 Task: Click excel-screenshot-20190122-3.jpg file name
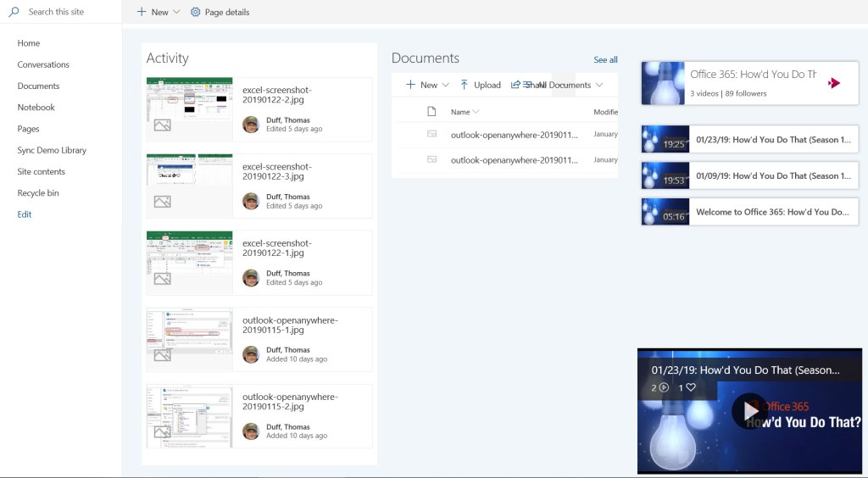pos(277,171)
